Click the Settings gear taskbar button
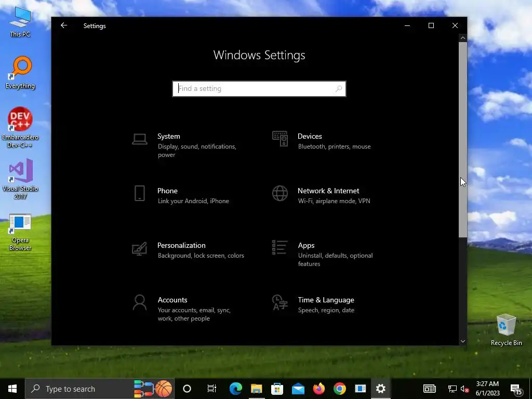 coord(381,389)
